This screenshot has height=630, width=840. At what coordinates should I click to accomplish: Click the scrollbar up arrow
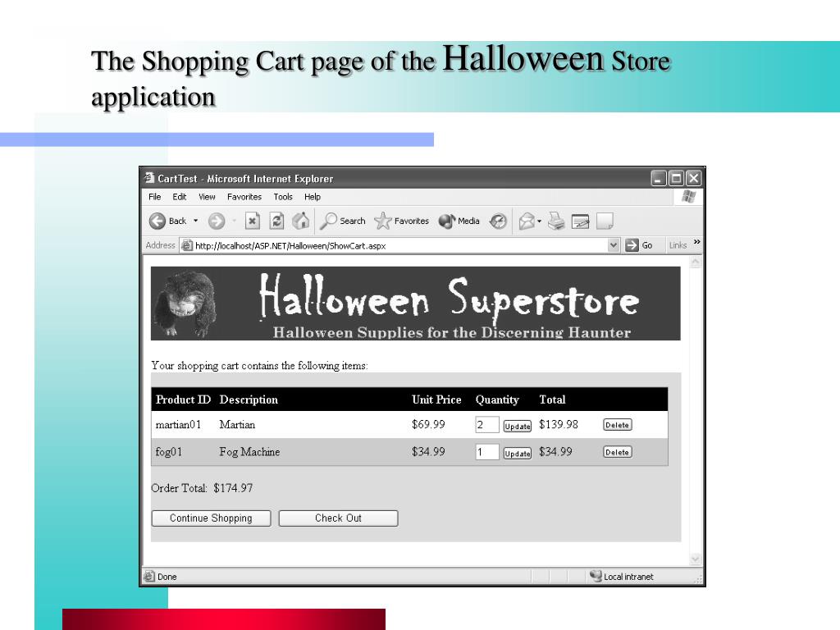tap(696, 262)
